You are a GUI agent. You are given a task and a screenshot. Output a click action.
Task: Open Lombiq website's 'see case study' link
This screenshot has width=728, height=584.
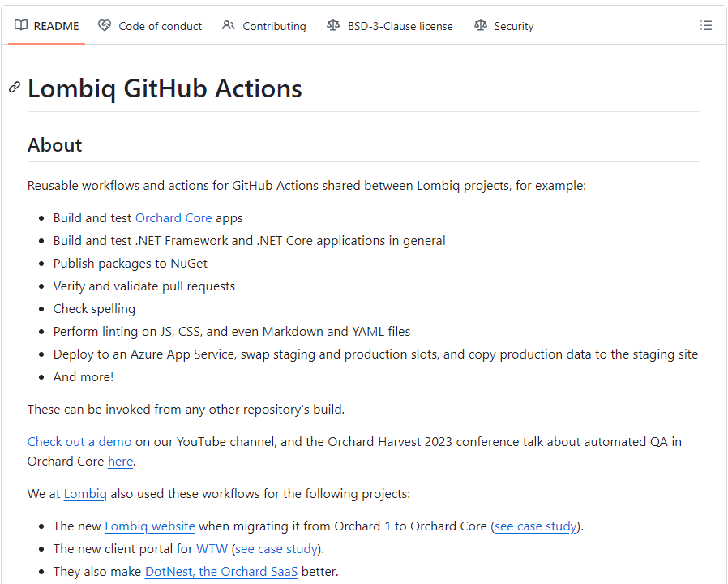pos(535,526)
